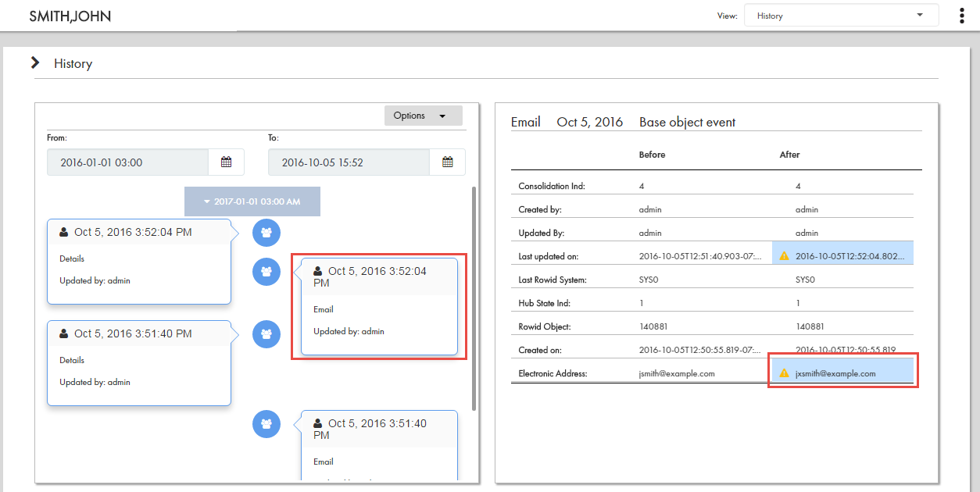Click the topmost blue base object event icon

tap(266, 232)
